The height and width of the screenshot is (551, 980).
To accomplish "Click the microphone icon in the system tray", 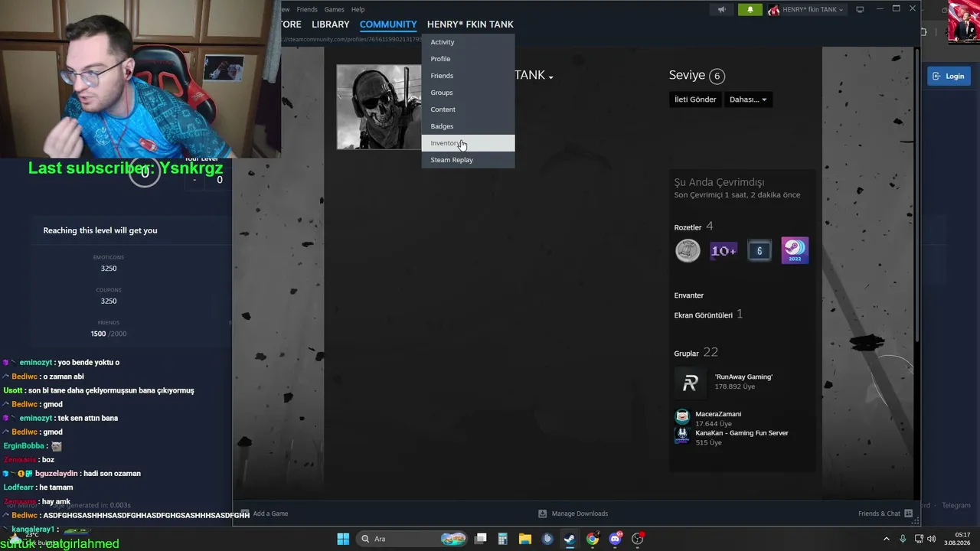I will click(x=903, y=539).
